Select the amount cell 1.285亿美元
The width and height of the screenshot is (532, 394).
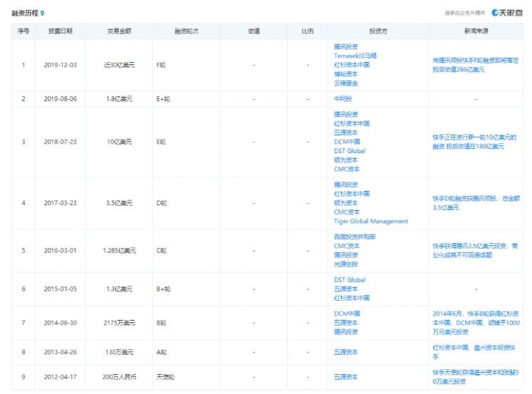tap(119, 251)
